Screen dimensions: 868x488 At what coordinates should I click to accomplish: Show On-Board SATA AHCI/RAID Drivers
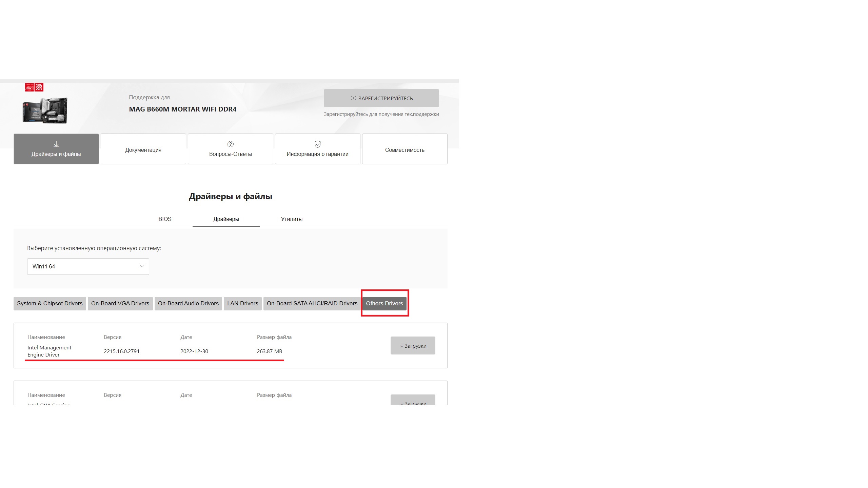312,303
